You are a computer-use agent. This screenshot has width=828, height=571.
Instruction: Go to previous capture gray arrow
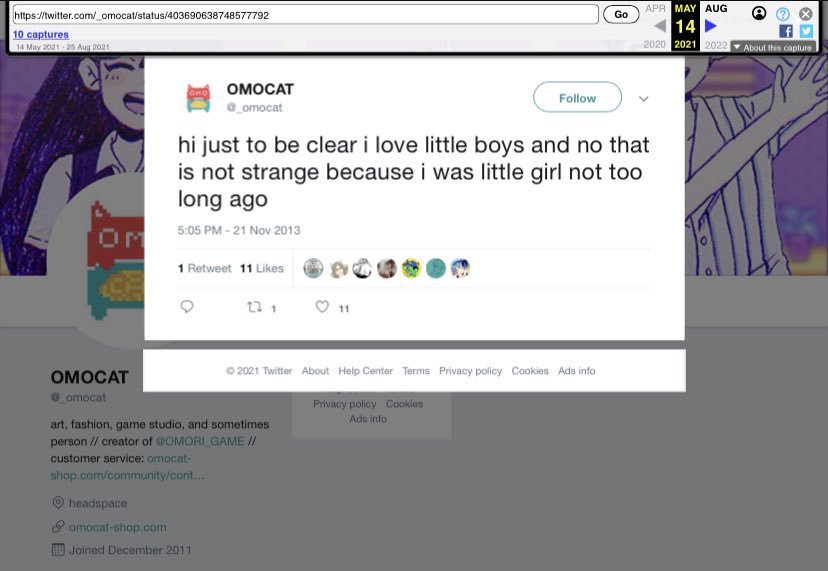coord(660,25)
